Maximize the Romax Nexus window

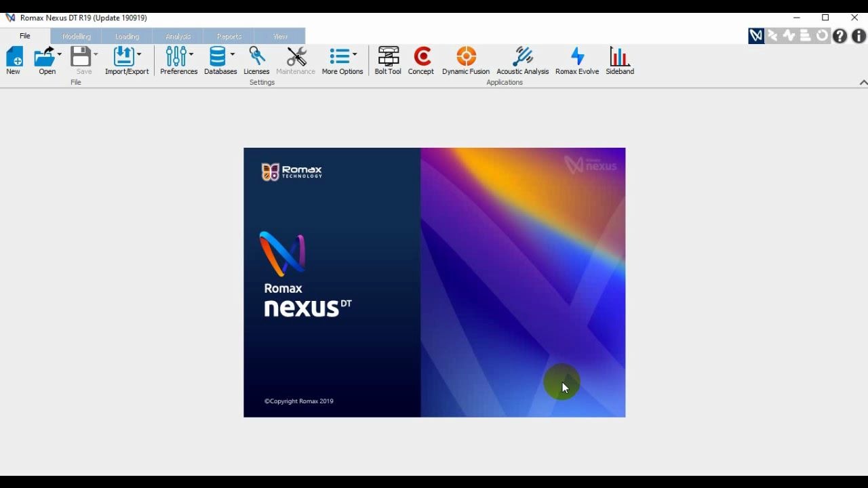click(825, 18)
